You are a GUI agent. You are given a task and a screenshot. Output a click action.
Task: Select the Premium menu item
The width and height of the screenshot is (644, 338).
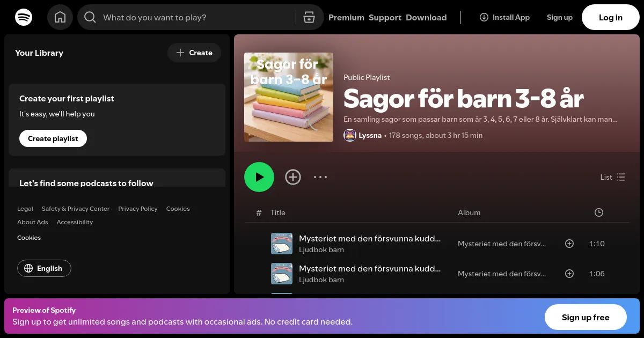coord(346,17)
